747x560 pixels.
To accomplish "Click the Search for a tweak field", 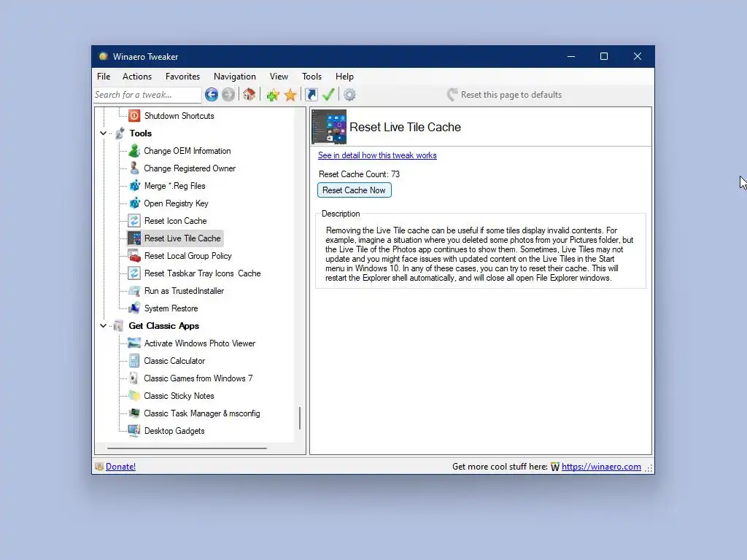I will tap(147, 95).
